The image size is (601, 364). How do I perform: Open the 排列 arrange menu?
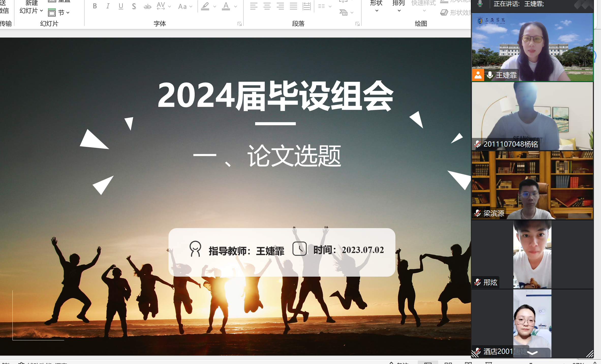398,6
